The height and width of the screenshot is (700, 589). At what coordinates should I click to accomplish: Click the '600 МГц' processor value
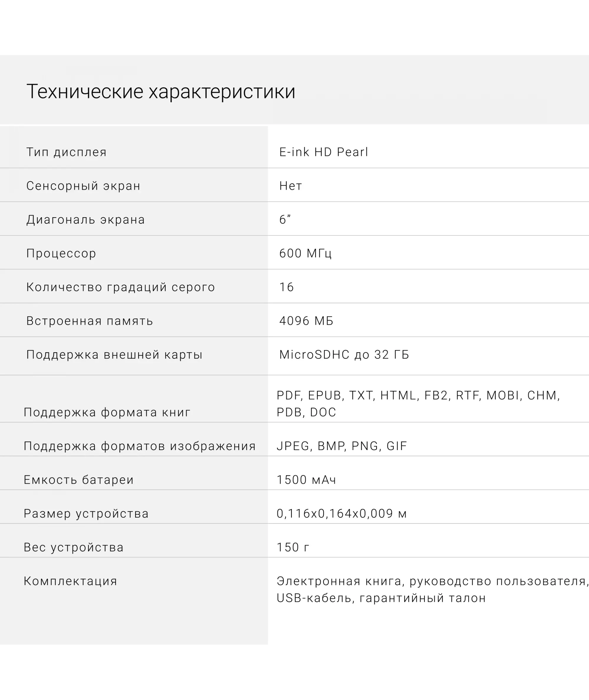[x=305, y=253]
